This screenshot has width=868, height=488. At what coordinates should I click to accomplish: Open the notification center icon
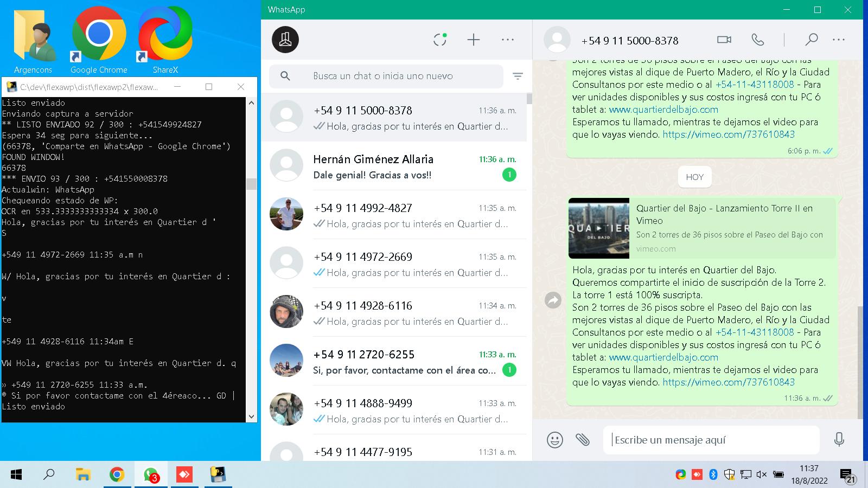click(847, 476)
